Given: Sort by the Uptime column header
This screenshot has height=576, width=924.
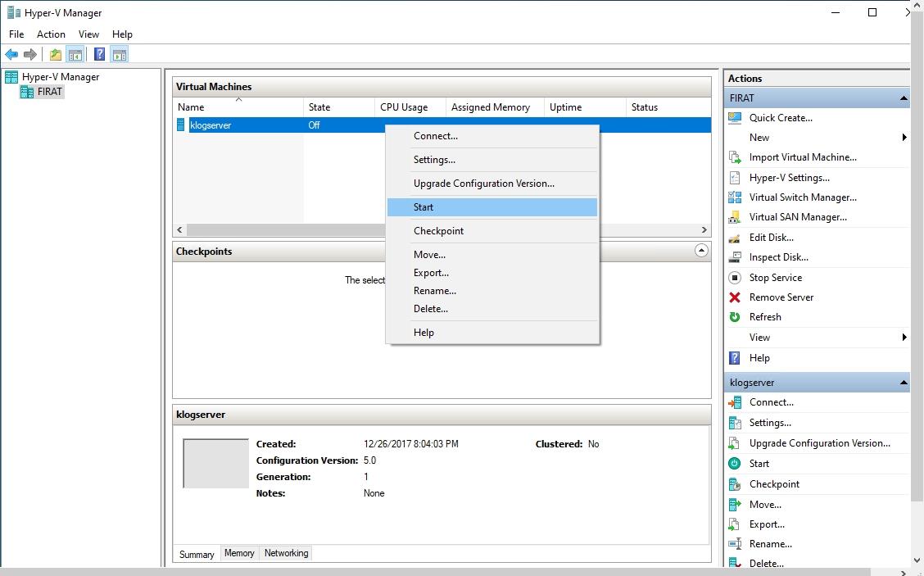Looking at the screenshot, I should [585, 107].
